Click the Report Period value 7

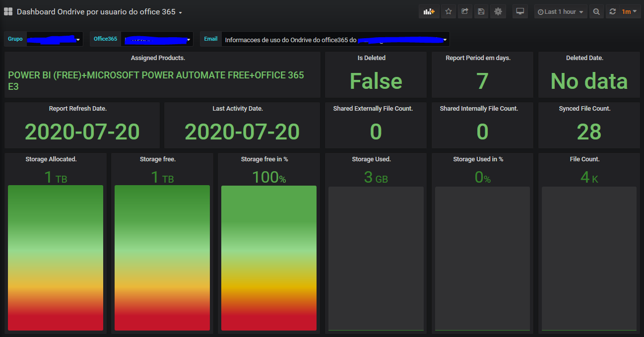tap(482, 81)
